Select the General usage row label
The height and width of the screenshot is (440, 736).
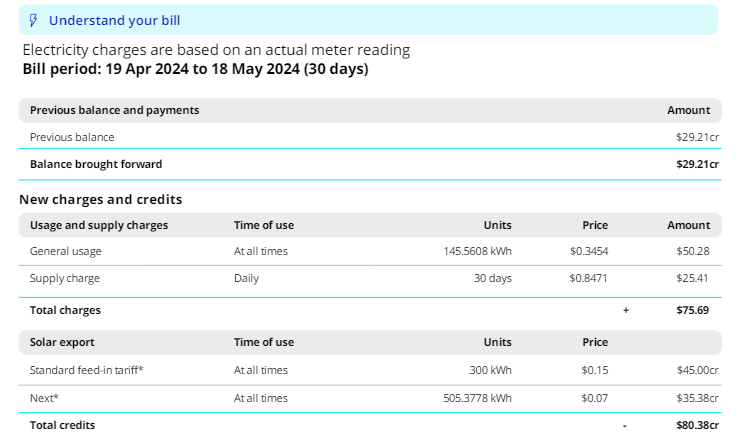(x=66, y=251)
